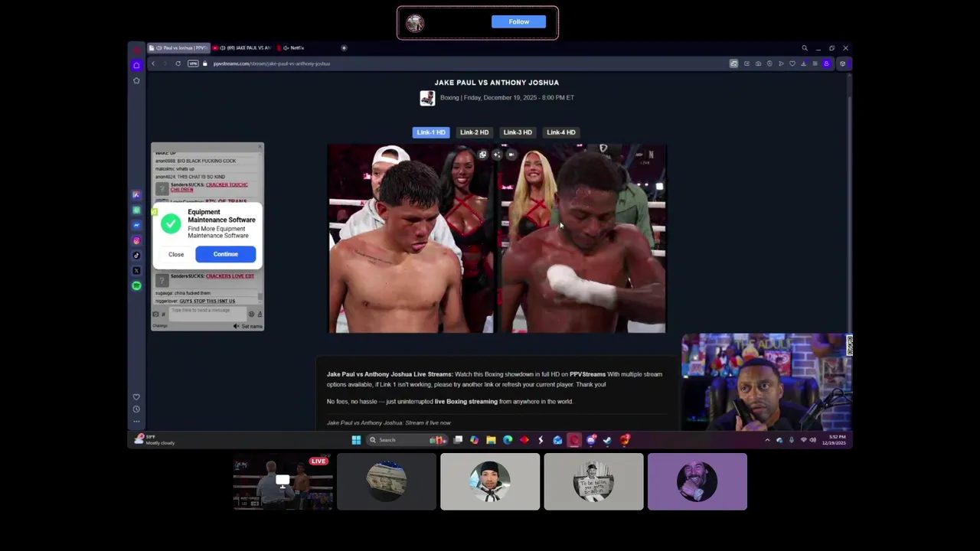
Task: Click the ppvstreams.com address bar URL
Action: pos(272,64)
